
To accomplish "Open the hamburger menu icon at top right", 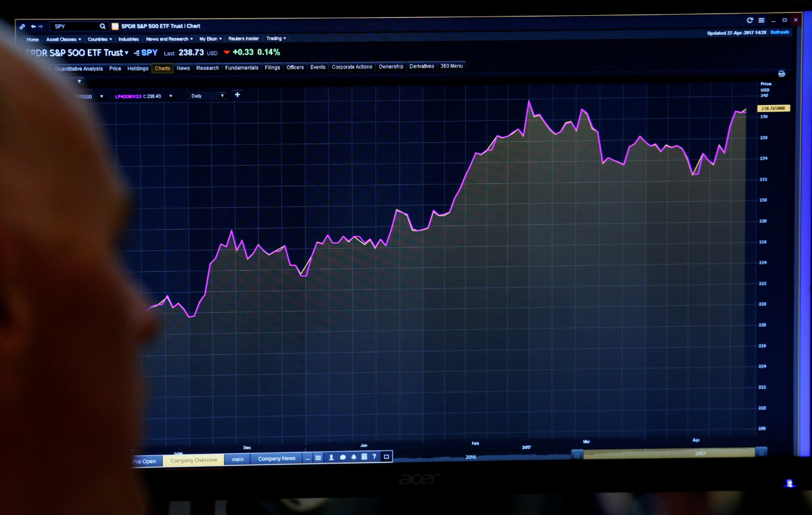I will 761,20.
